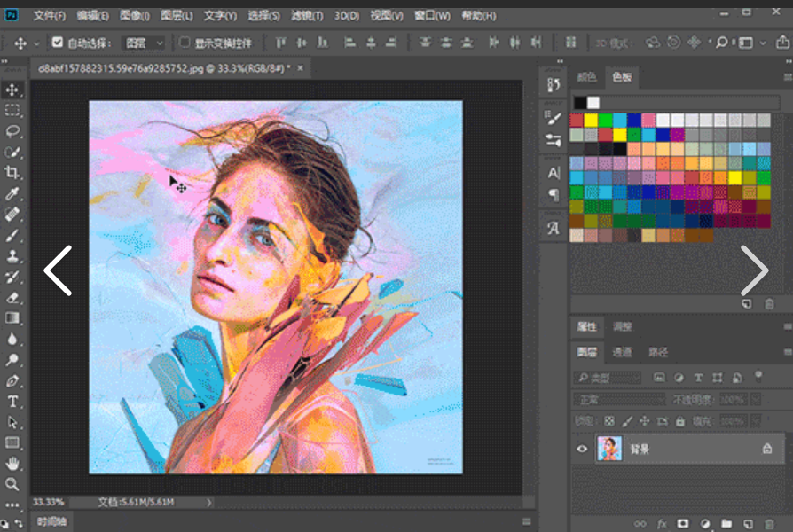The width and height of the screenshot is (793, 532).
Task: Open the Glyphs panel icon
Action: 554,228
